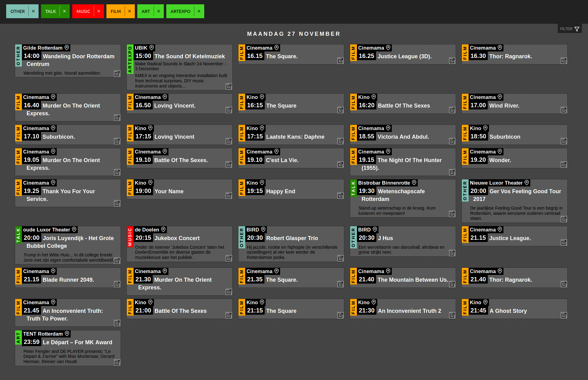Select the FILM category tag
Image resolution: width=588 pixels, height=380 pixels.
click(x=116, y=11)
